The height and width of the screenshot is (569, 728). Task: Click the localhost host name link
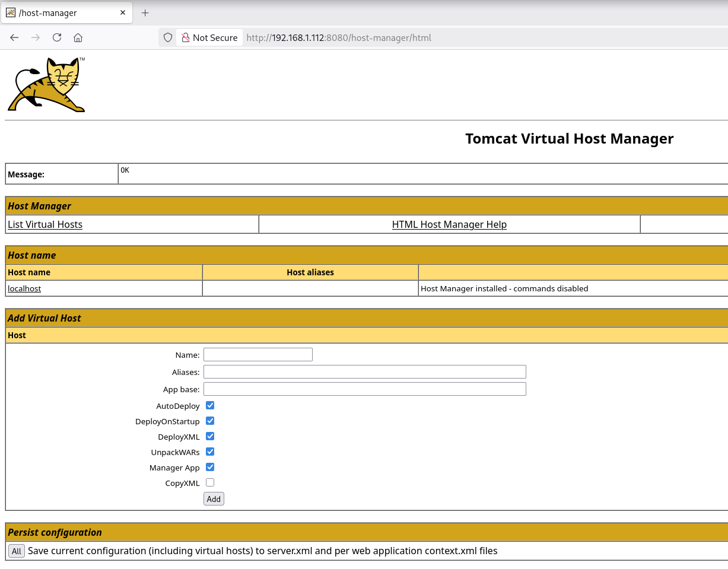(24, 288)
